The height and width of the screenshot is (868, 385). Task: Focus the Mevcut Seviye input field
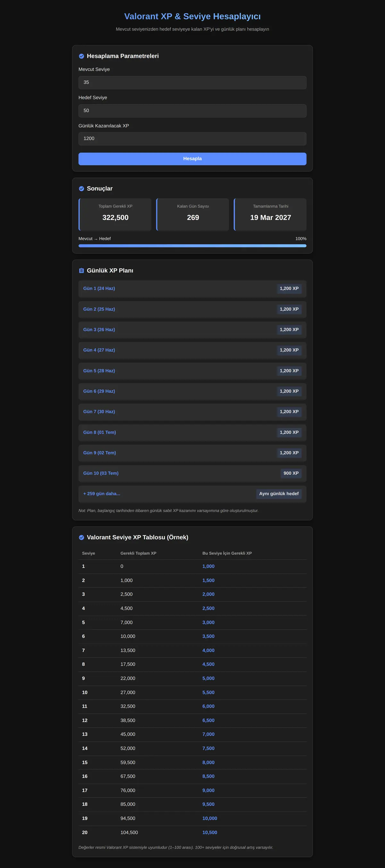pos(193,83)
